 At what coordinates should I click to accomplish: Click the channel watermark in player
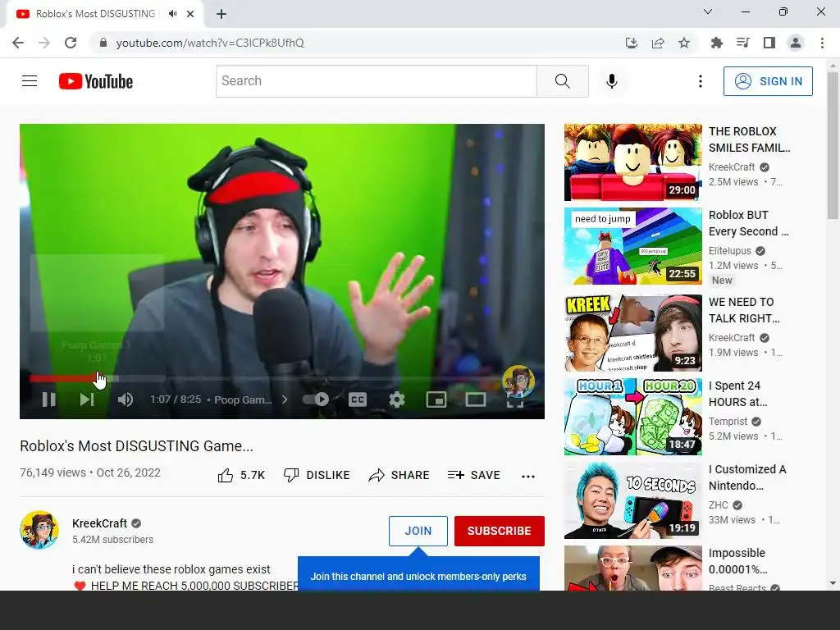(518, 381)
